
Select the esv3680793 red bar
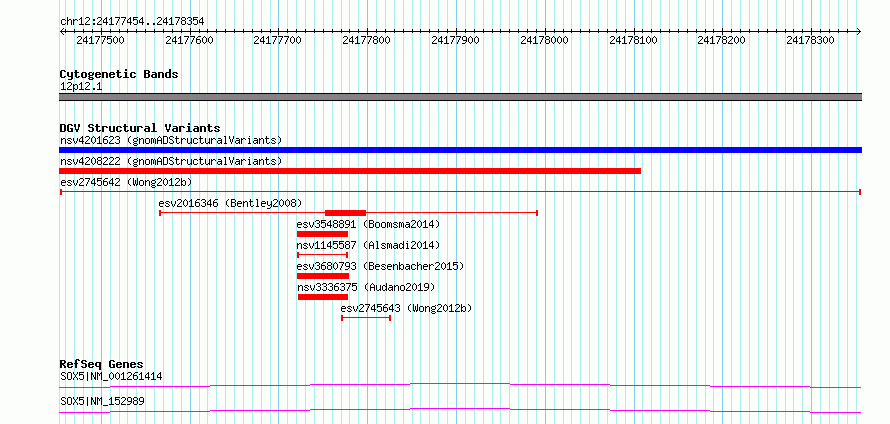coord(323,276)
